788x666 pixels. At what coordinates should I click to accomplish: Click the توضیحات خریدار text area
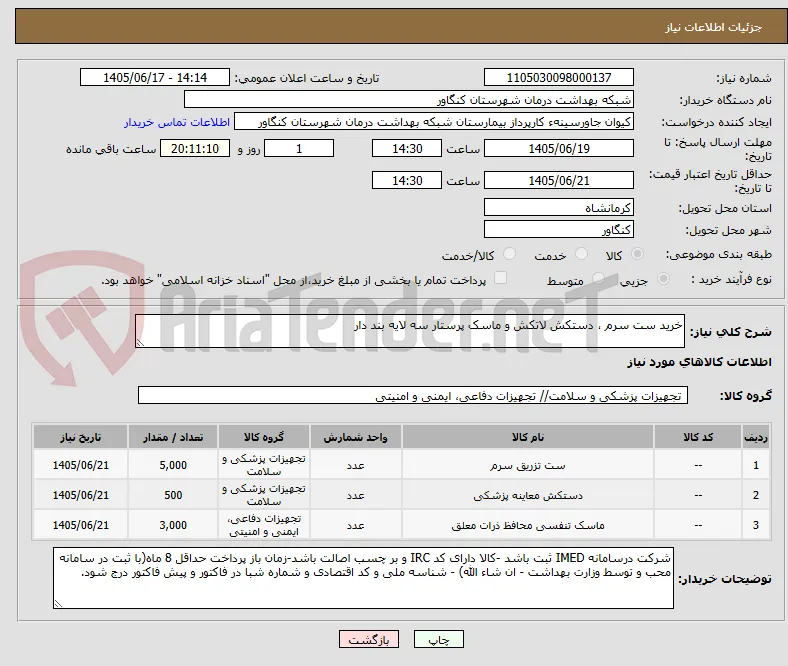363,578
